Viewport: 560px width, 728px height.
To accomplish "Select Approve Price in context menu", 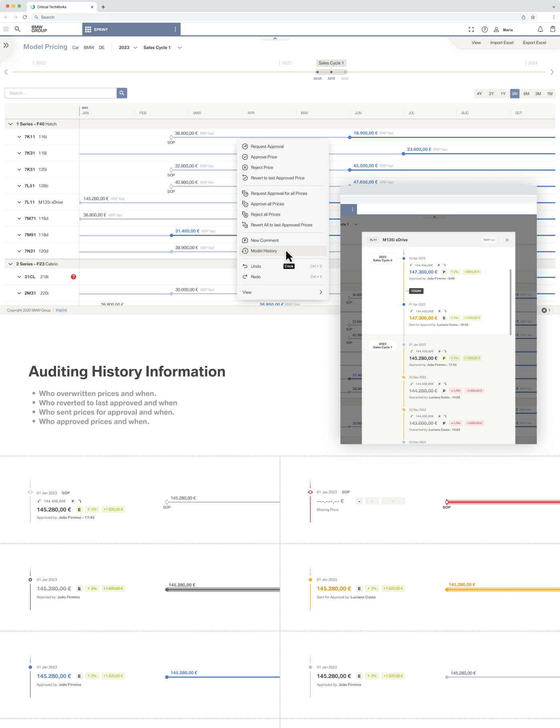I will pos(283,157).
